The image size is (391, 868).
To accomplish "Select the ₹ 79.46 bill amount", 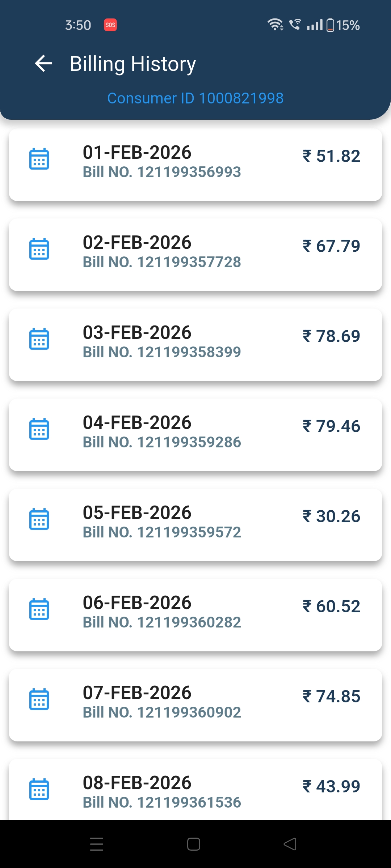I will [331, 426].
